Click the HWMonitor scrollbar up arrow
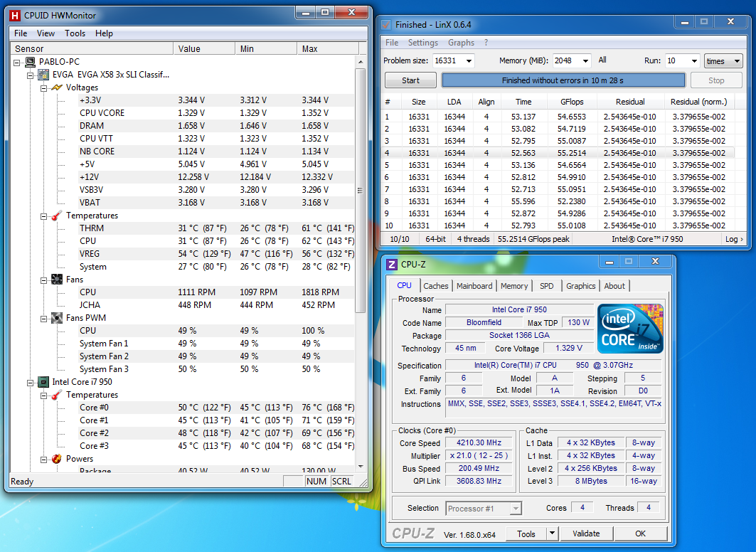 pyautogui.click(x=360, y=62)
